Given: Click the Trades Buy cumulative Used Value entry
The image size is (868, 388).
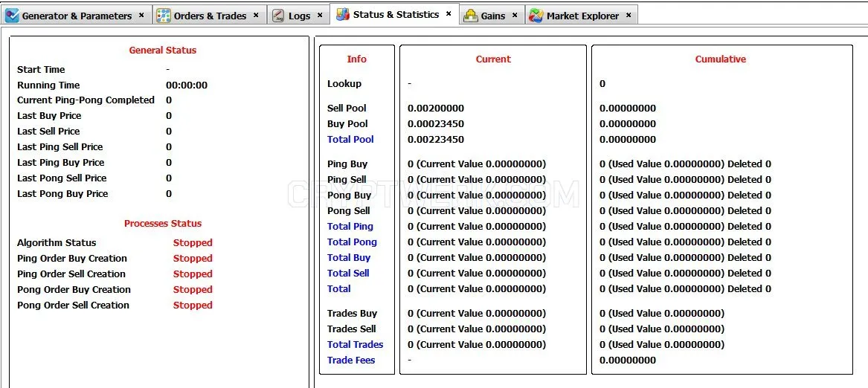Looking at the screenshot, I should 662,313.
